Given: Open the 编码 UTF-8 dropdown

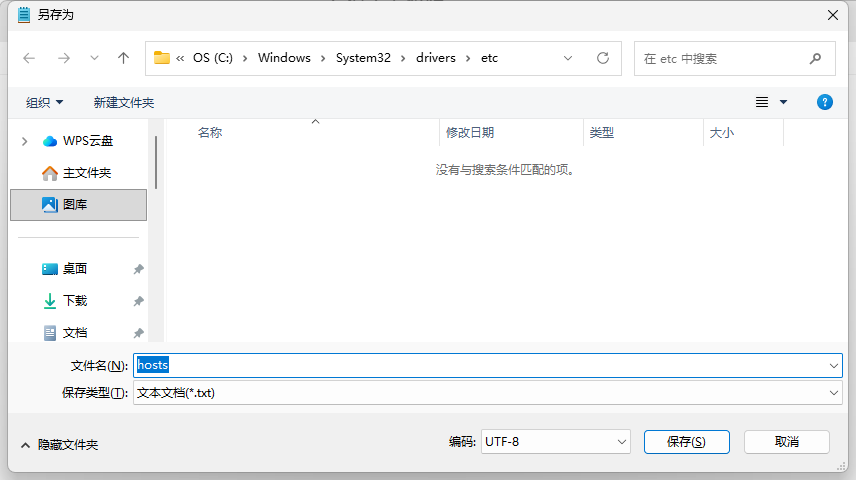Looking at the screenshot, I should tap(555, 442).
